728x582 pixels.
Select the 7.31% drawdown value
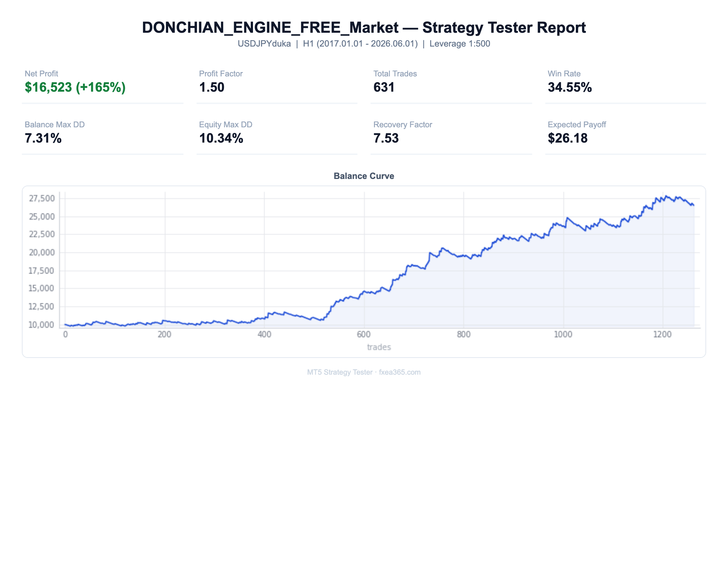point(43,138)
